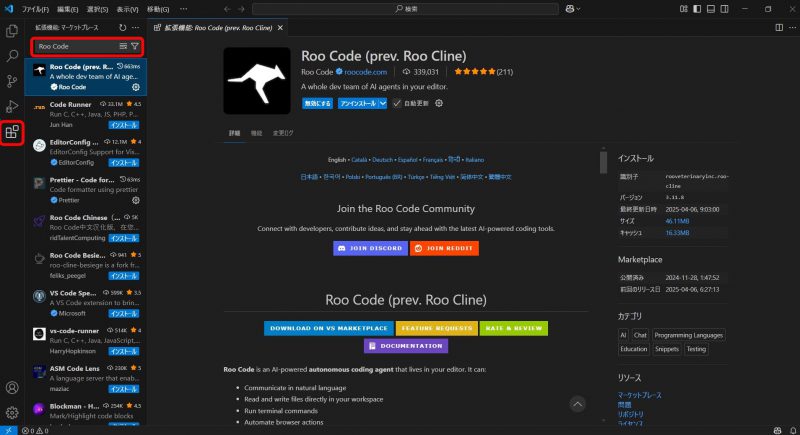
Task: Toggle bottom panel layout icon
Action: tap(711, 9)
